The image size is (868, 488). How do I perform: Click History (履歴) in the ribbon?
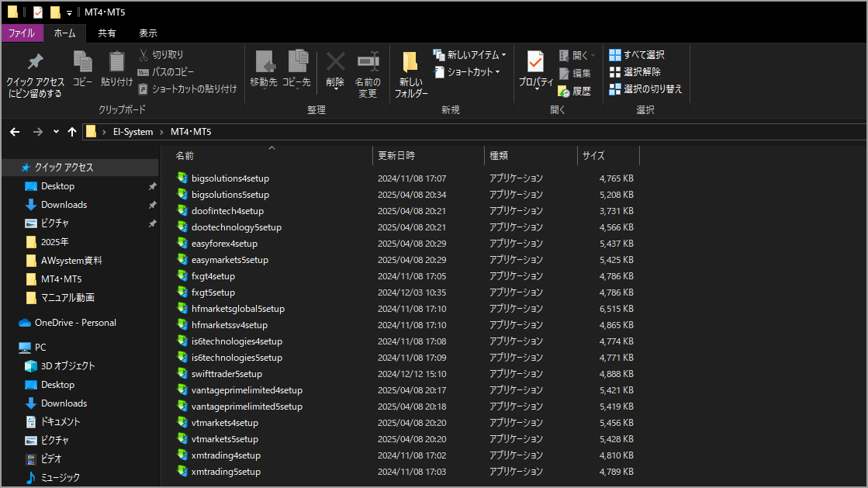point(575,91)
